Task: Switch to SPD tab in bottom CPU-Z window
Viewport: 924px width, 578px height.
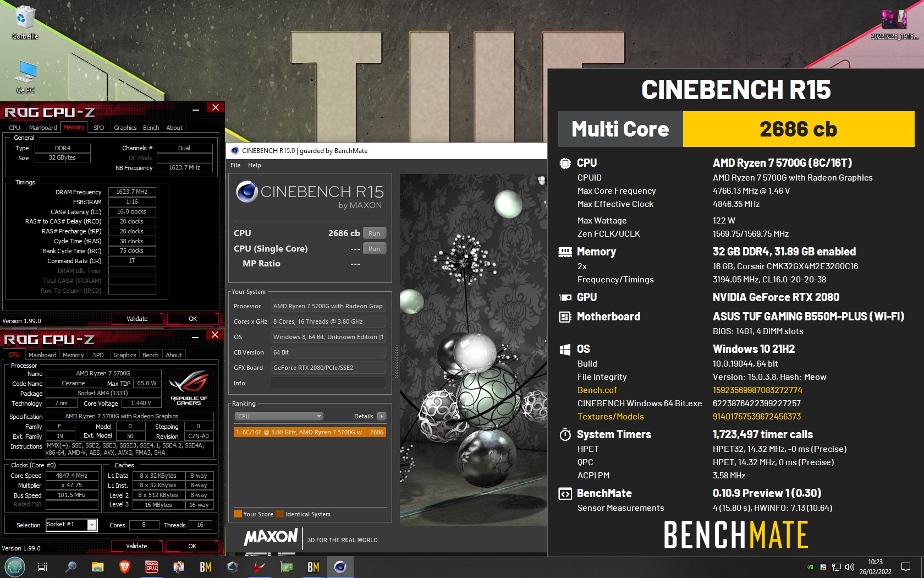Action: click(98, 355)
